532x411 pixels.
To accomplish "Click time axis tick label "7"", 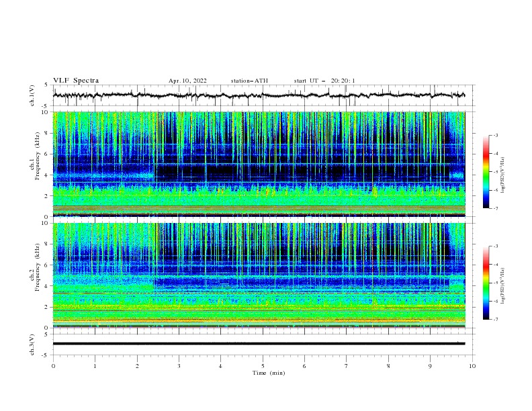I will point(347,366).
